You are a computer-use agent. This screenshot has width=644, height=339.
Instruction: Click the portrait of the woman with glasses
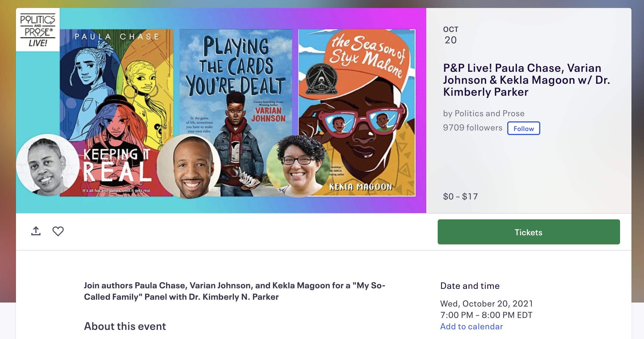pyautogui.click(x=298, y=166)
